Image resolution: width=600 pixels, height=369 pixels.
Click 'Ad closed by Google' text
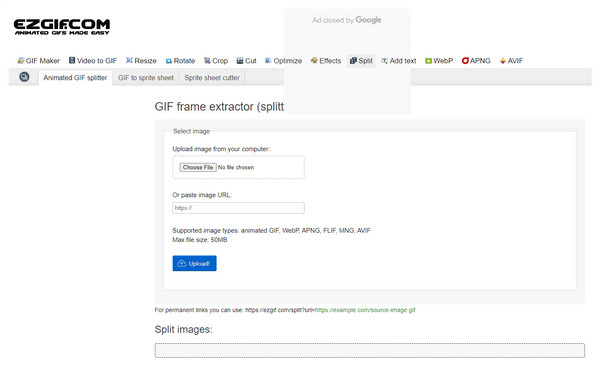(x=347, y=20)
